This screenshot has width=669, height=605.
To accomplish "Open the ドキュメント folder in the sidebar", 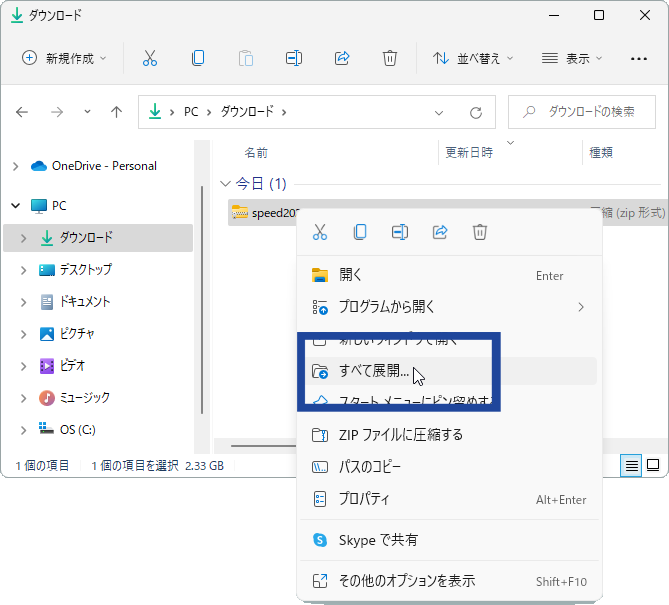I will [x=84, y=302].
